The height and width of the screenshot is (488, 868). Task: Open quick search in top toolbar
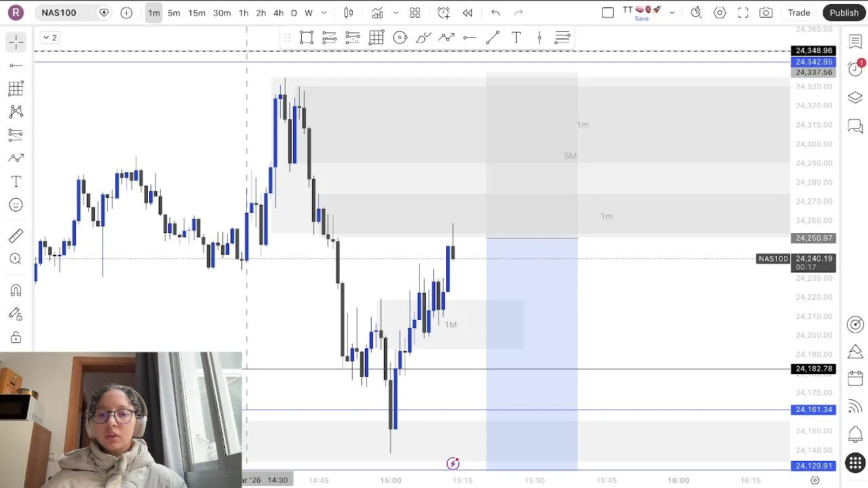click(x=696, y=13)
